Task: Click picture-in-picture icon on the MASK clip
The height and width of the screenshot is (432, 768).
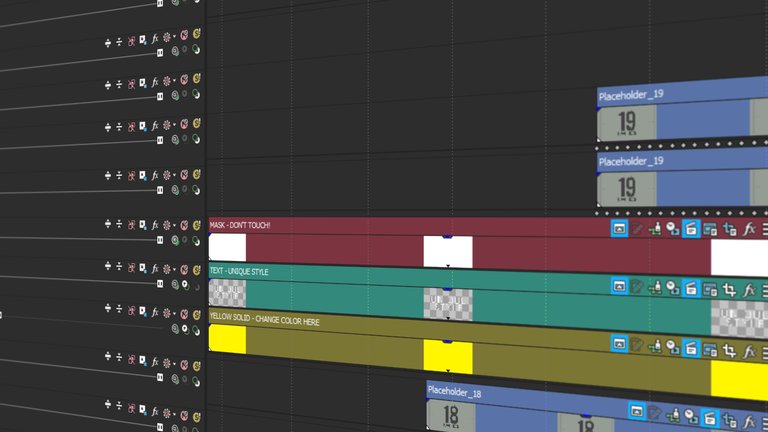Action: pos(710,229)
